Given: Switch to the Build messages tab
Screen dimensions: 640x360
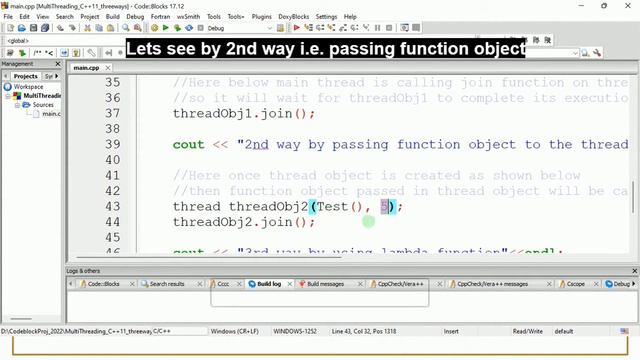Looking at the screenshot, I should coord(325,284).
